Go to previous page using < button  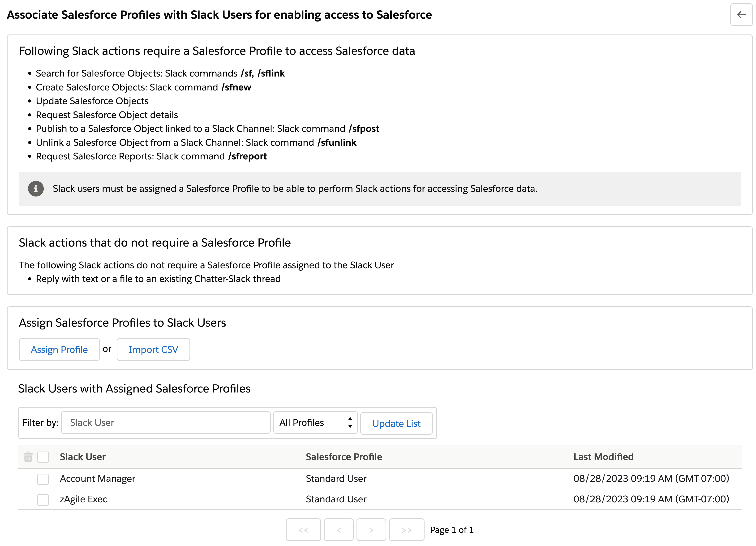[338, 530]
